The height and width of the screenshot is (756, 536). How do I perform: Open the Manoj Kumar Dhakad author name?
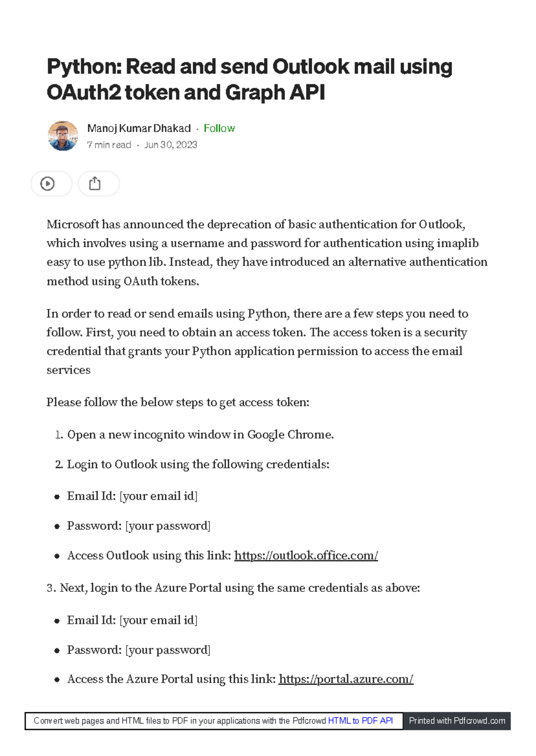[x=139, y=129]
